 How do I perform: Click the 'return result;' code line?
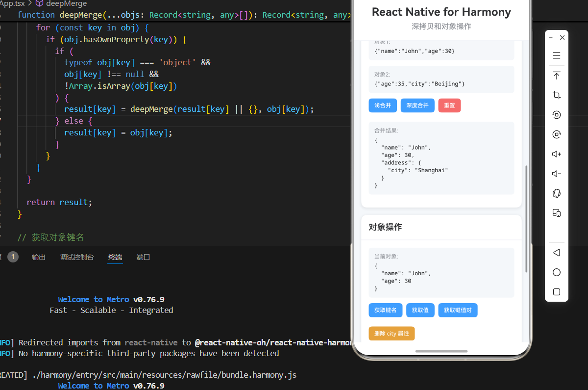coord(59,202)
